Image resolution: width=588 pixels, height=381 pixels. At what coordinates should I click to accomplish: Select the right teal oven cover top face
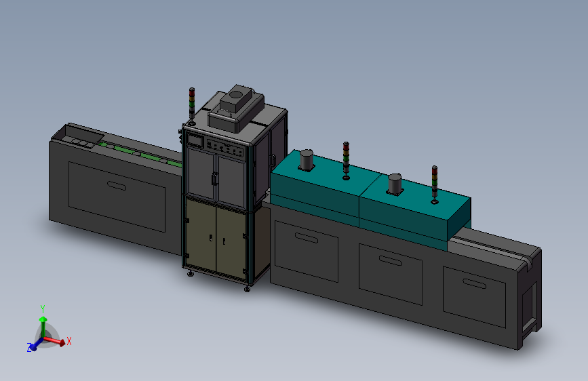[415, 197]
